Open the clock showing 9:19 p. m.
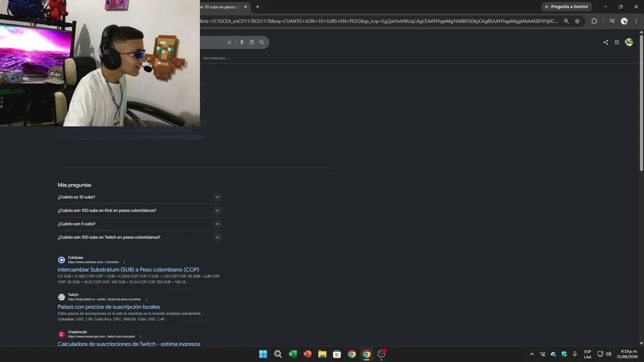The height and width of the screenshot is (362, 644). click(627, 354)
